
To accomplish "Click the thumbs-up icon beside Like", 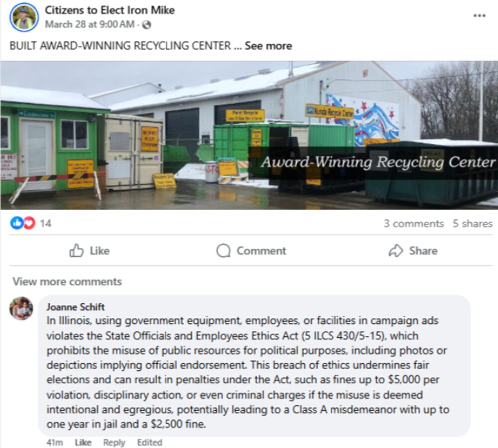I will click(x=76, y=251).
